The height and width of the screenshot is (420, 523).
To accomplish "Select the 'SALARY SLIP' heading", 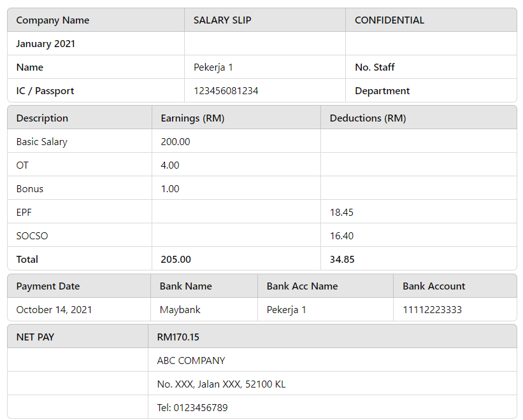I will coord(222,20).
